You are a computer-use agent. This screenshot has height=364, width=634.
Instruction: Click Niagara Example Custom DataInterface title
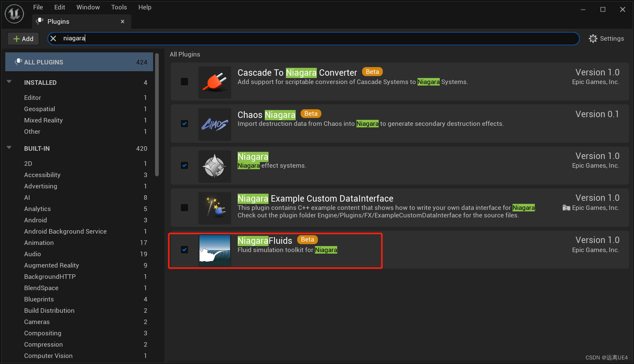point(315,198)
